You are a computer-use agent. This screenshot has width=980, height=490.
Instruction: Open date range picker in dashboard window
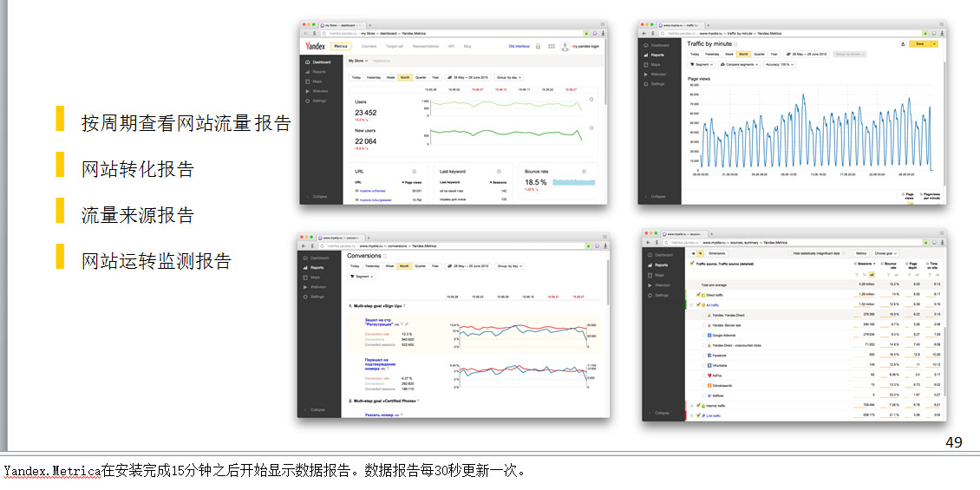[x=467, y=77]
